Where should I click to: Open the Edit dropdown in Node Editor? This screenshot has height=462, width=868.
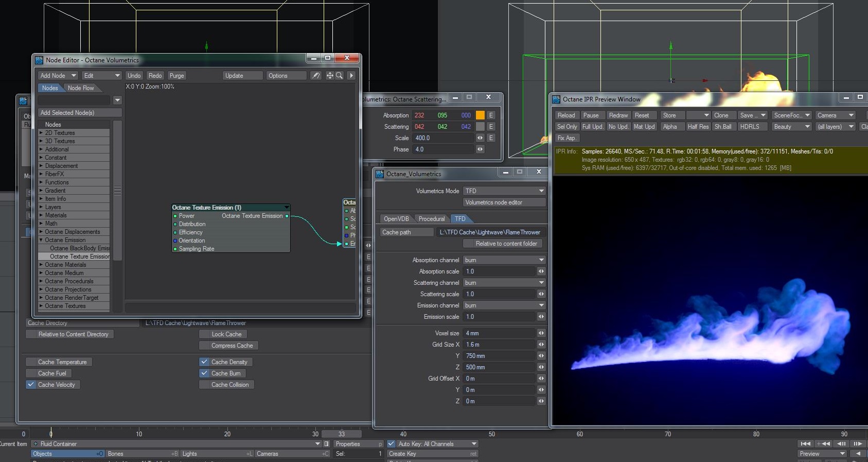click(x=102, y=76)
